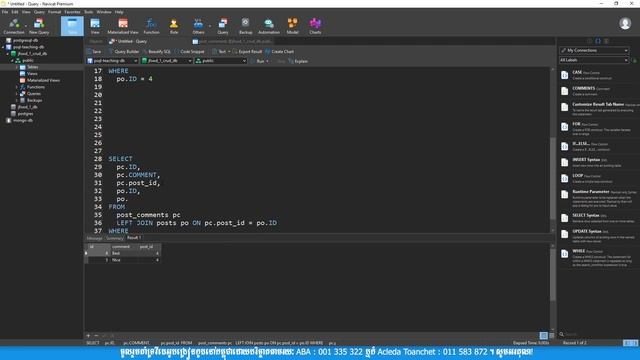Switch to the Summary tab
This screenshot has height=360, width=640.
(114, 238)
